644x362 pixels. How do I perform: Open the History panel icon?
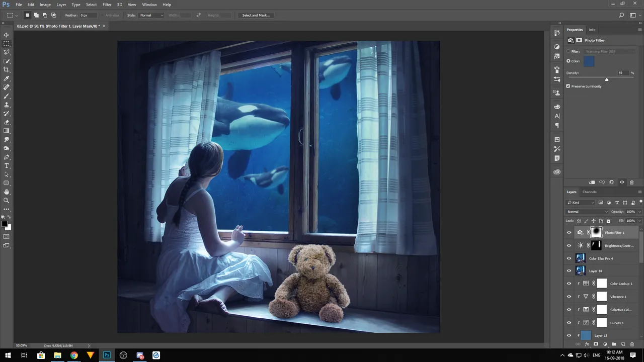557,33
